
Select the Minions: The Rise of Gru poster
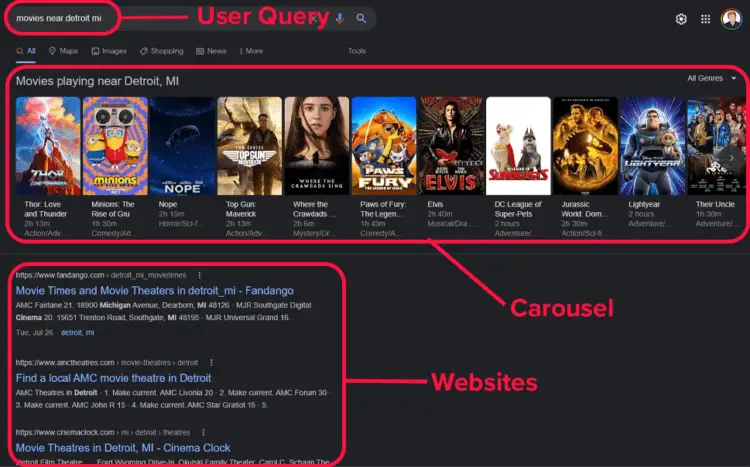click(115, 146)
